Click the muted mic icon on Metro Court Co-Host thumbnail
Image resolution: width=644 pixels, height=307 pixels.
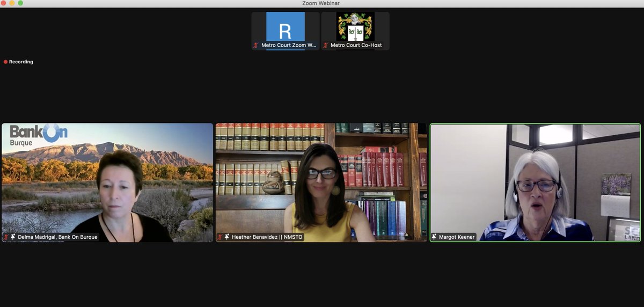[325, 46]
